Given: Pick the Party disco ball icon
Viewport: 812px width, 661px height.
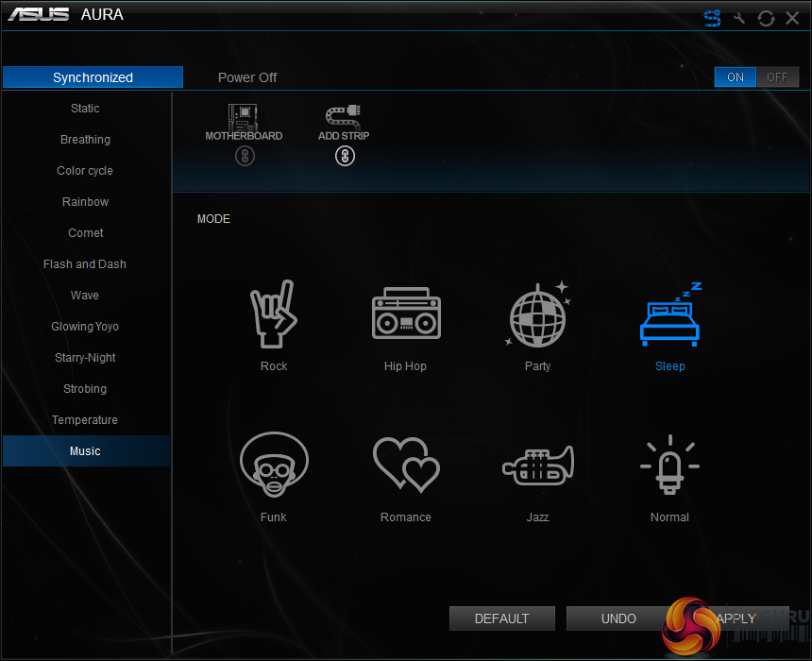Looking at the screenshot, I should tap(537, 314).
